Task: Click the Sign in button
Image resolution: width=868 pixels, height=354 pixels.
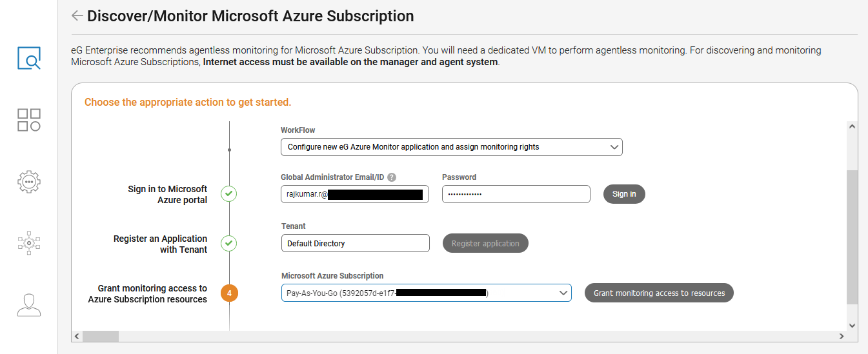Action: point(624,194)
